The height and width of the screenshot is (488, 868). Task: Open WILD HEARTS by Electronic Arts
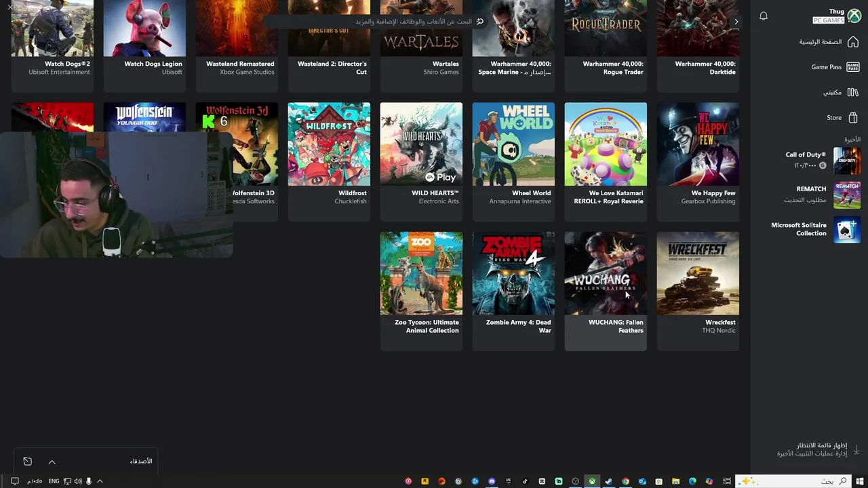coord(421,161)
